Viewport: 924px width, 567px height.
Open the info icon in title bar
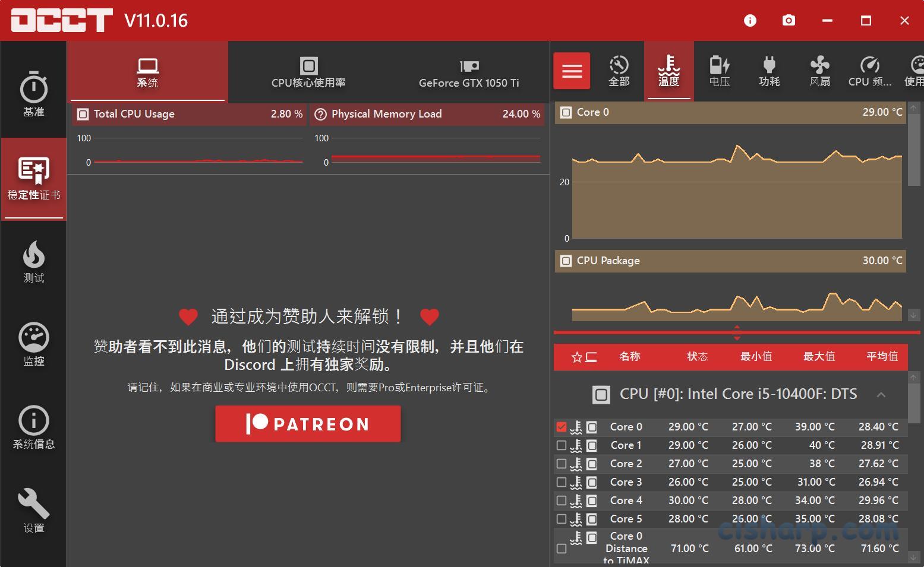pos(750,20)
